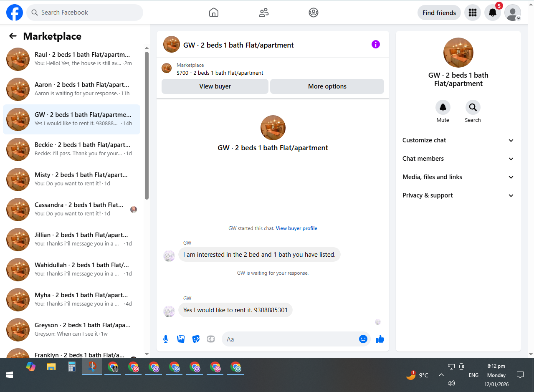This screenshot has width=534, height=392.
Task: Open the View buyer profile link
Action: coord(296,228)
